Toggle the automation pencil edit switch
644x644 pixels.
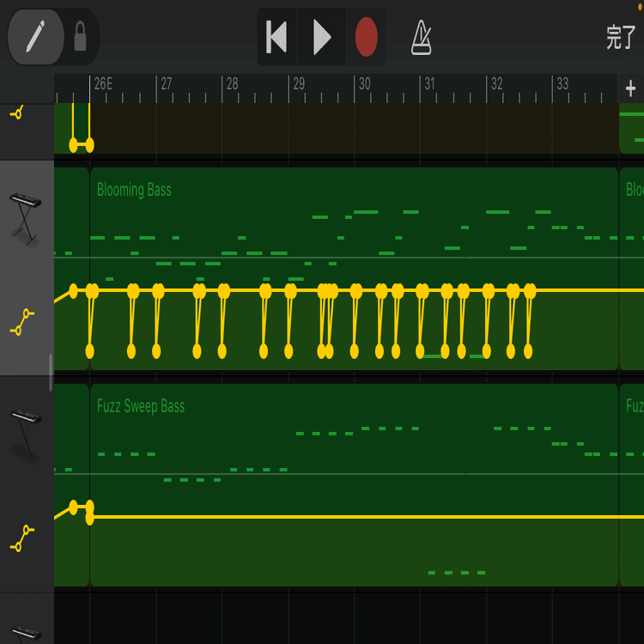coord(35,37)
